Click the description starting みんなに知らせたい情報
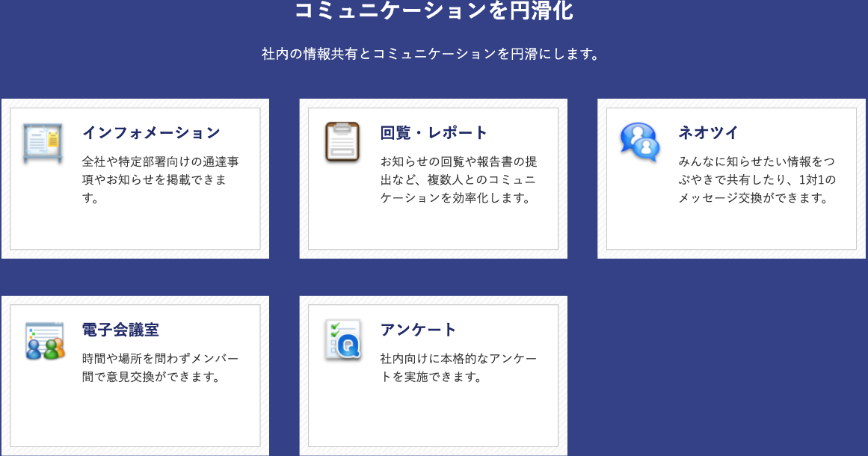 [x=757, y=180]
